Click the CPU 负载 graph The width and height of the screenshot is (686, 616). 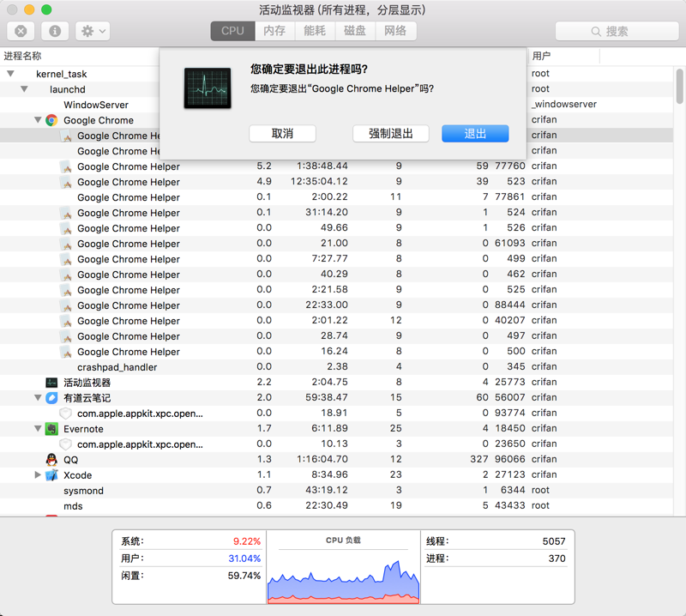pyautogui.click(x=344, y=580)
